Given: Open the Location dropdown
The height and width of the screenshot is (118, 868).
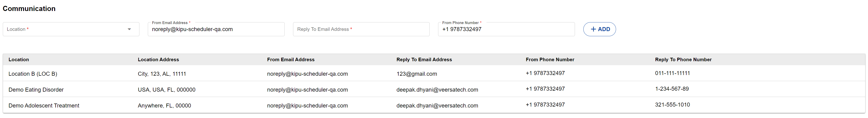Looking at the screenshot, I should [x=67, y=29].
